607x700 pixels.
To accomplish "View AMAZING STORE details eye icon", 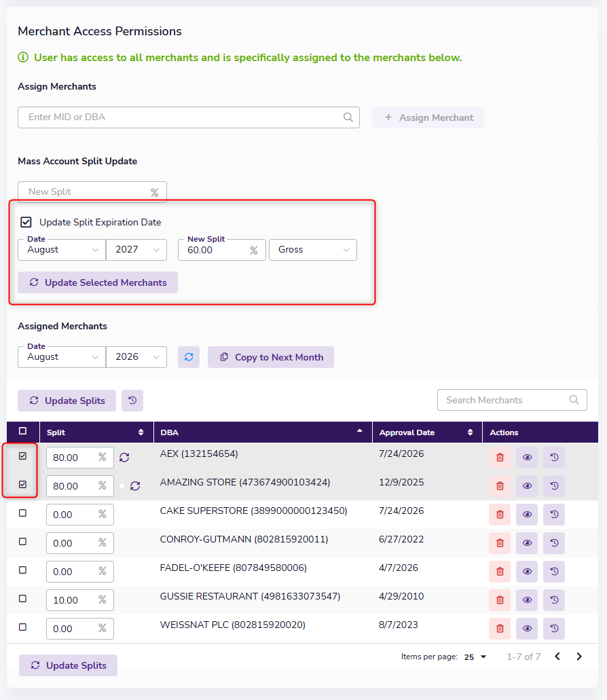I will (x=527, y=486).
